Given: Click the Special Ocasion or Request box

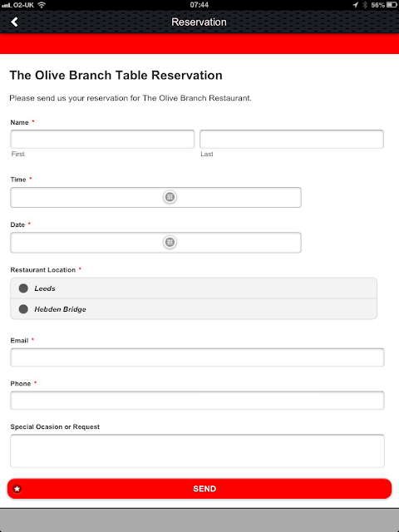Looking at the screenshot, I should (x=198, y=451).
